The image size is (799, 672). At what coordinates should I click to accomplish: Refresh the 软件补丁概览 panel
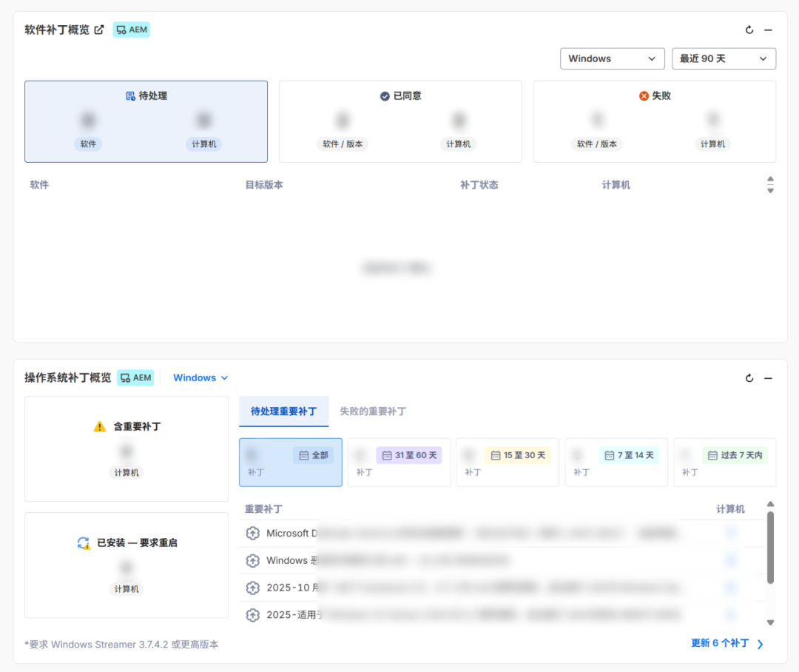749,30
